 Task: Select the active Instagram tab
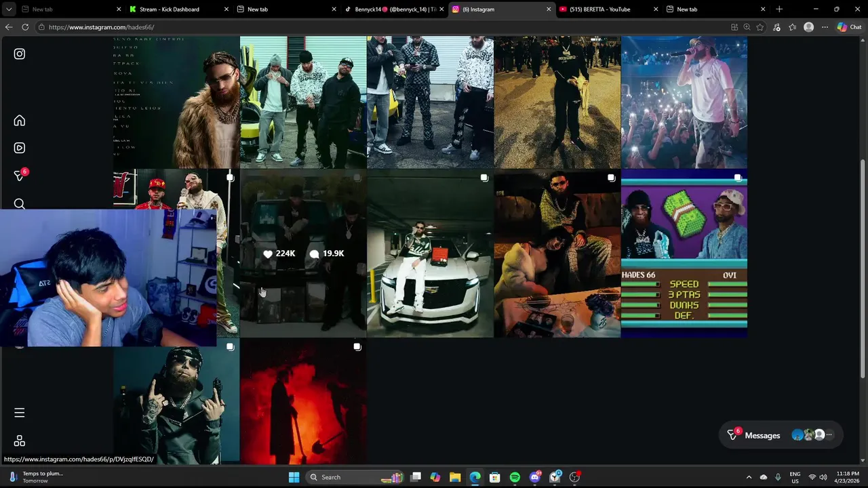(x=501, y=9)
